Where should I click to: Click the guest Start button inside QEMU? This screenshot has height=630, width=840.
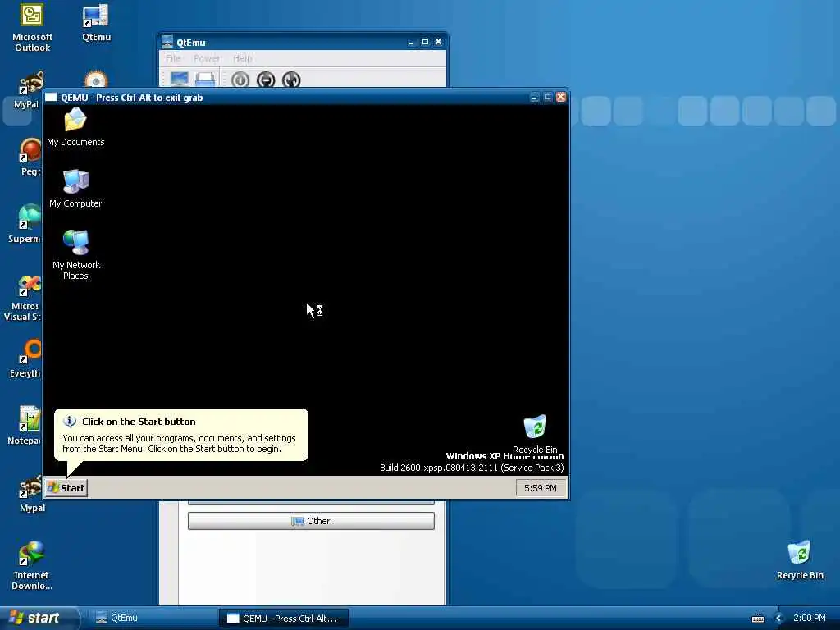tap(66, 487)
